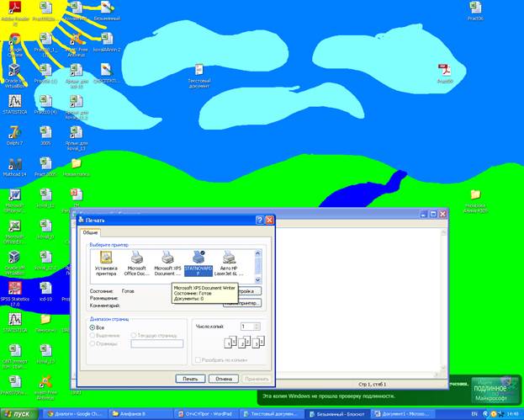
Task: Click the Найти принтер button
Action: (242, 303)
